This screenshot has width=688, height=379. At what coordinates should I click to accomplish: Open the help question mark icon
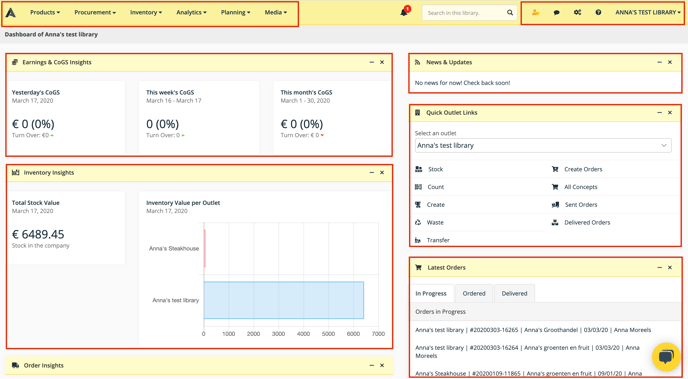598,12
